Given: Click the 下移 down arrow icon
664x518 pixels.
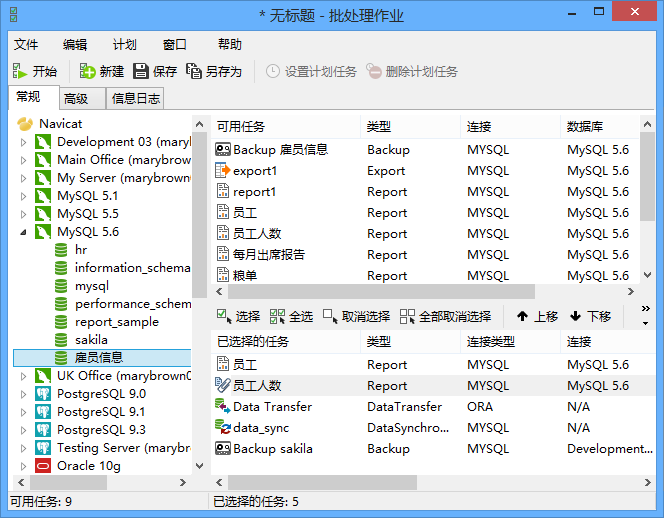Looking at the screenshot, I should coord(575,316).
